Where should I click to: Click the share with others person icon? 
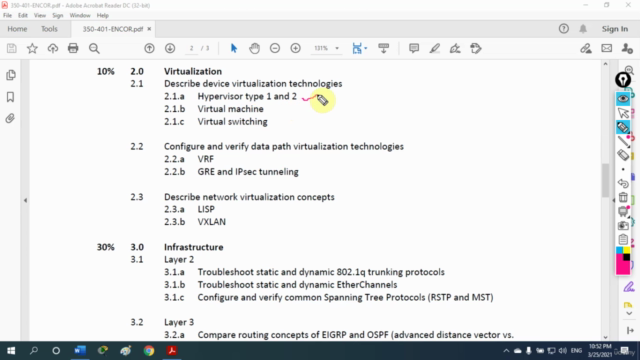point(627,49)
